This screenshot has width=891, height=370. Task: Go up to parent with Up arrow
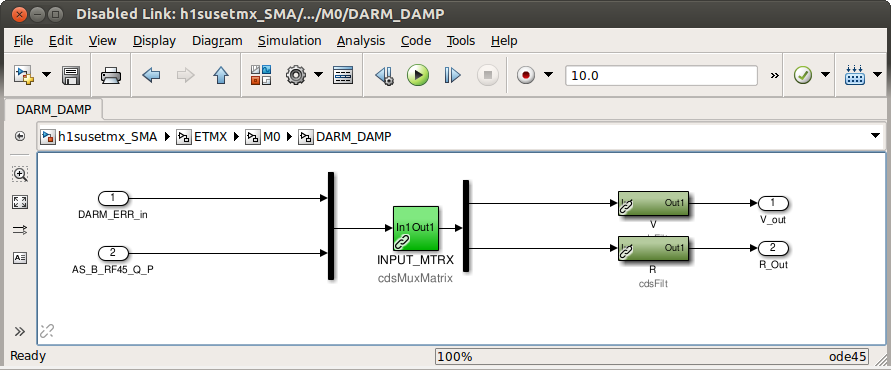[220, 75]
